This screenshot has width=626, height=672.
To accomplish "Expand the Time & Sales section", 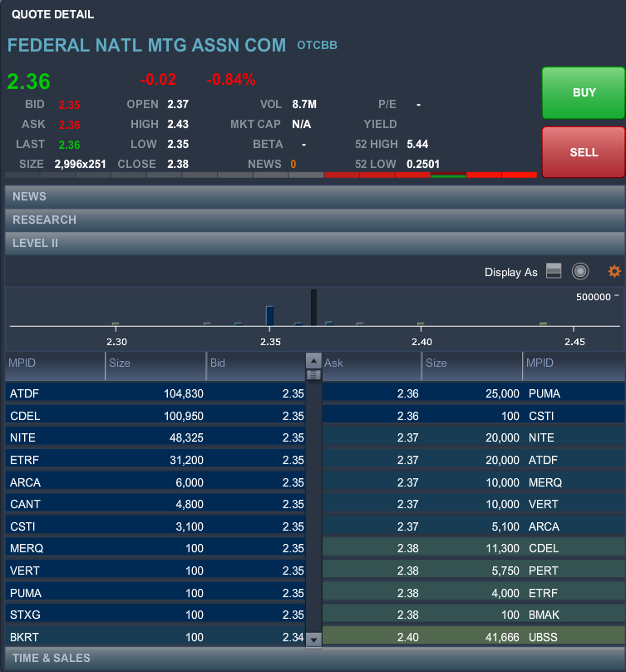I will click(x=314, y=658).
